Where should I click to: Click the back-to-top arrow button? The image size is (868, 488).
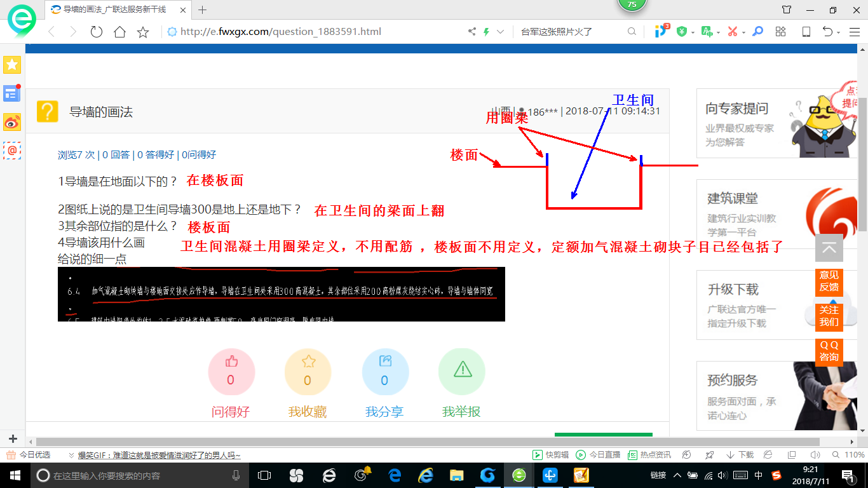pyautogui.click(x=829, y=248)
